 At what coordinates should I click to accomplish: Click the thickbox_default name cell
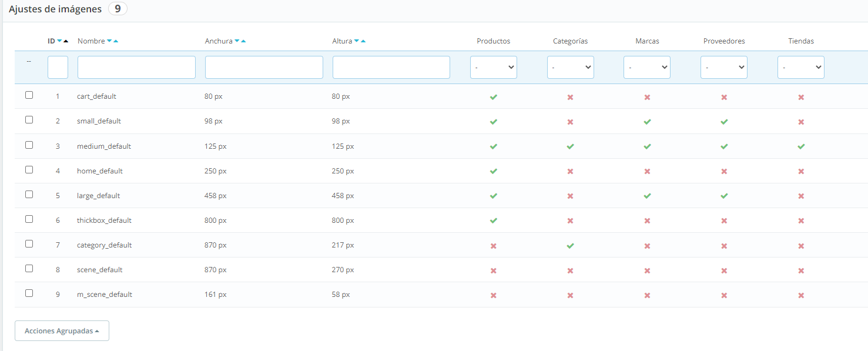coord(104,220)
